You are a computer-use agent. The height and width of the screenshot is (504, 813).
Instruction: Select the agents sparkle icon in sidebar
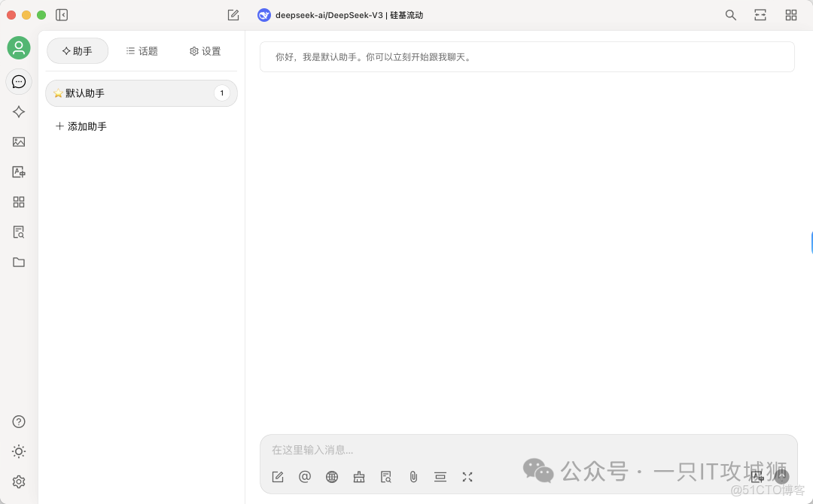(x=18, y=111)
